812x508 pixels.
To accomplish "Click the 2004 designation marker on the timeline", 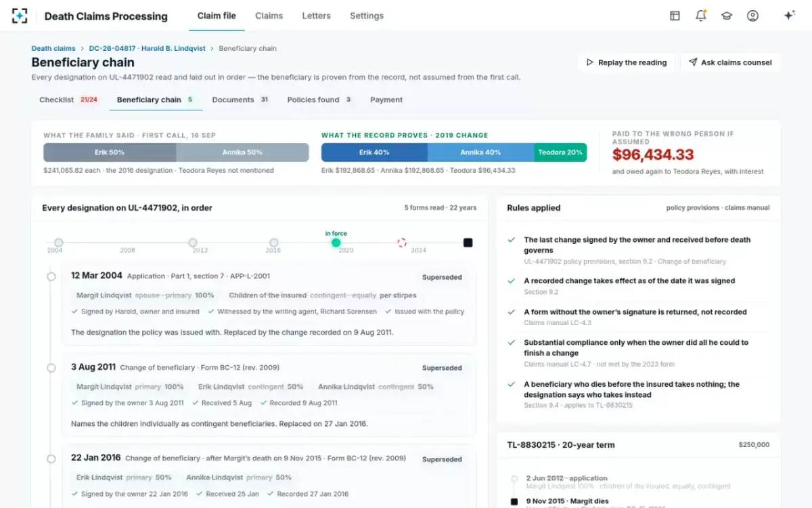I will [59, 242].
